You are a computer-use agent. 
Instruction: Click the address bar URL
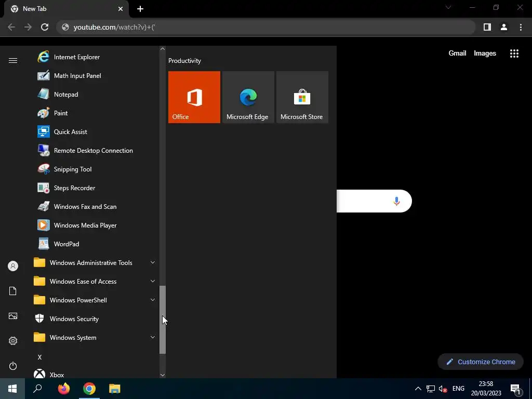(x=114, y=27)
